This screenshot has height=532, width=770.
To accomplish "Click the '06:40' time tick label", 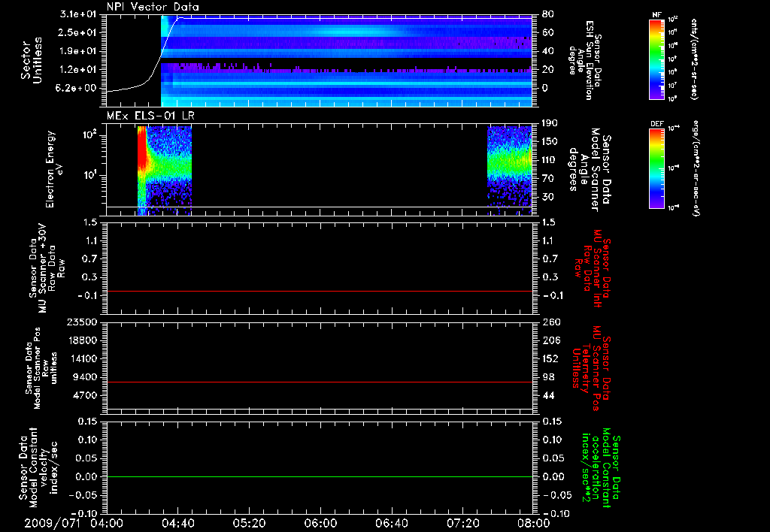I will point(391,523).
